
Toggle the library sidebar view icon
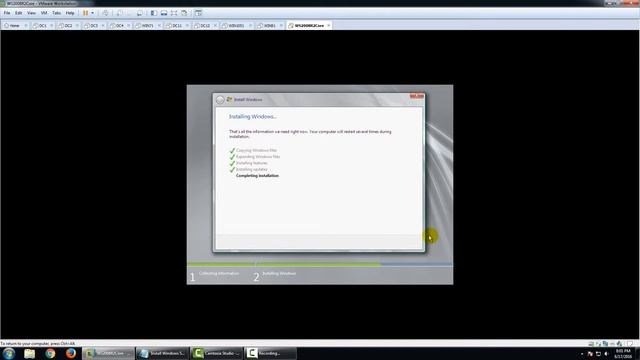click(154, 13)
